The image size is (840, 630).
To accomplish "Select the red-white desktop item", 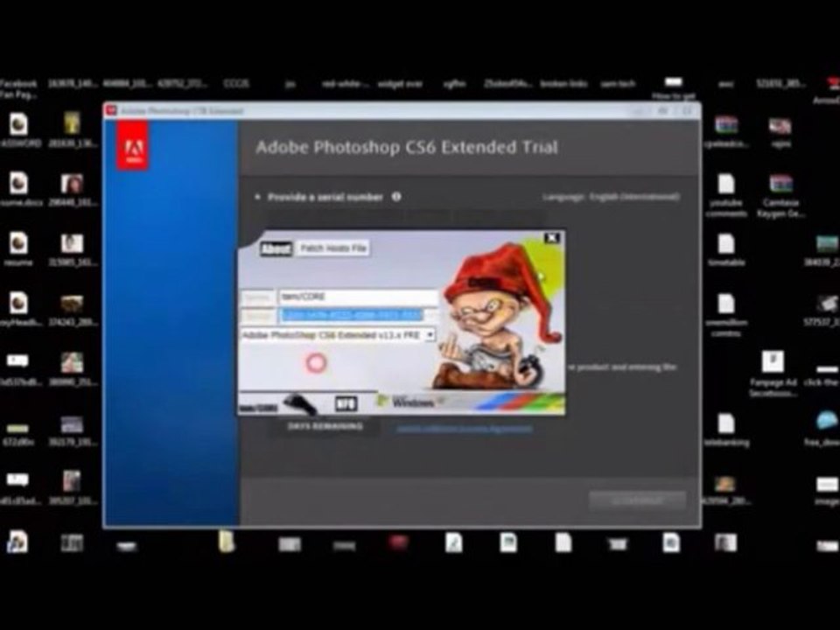I will point(345,84).
